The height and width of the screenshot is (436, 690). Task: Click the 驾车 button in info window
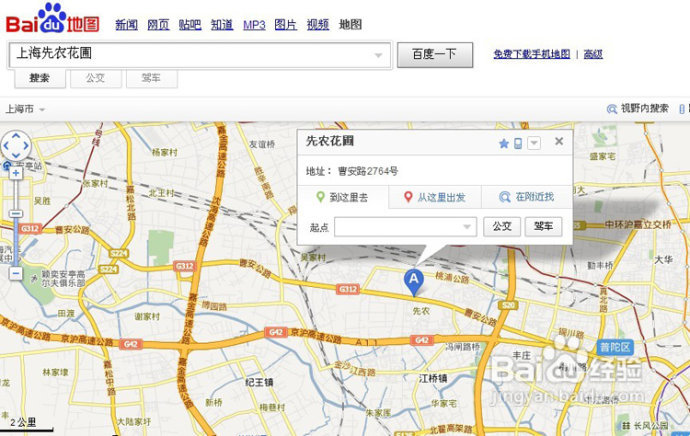tap(543, 227)
